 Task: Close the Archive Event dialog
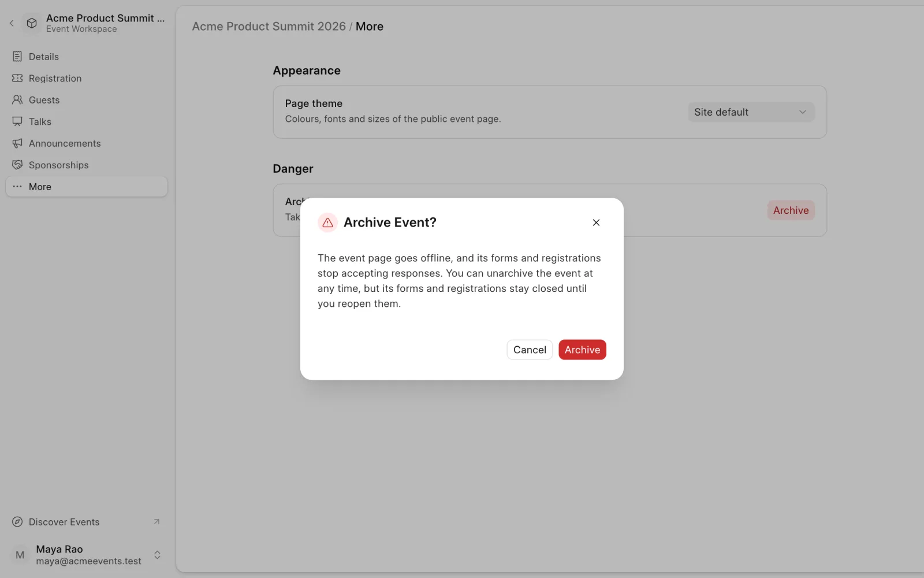click(x=596, y=223)
